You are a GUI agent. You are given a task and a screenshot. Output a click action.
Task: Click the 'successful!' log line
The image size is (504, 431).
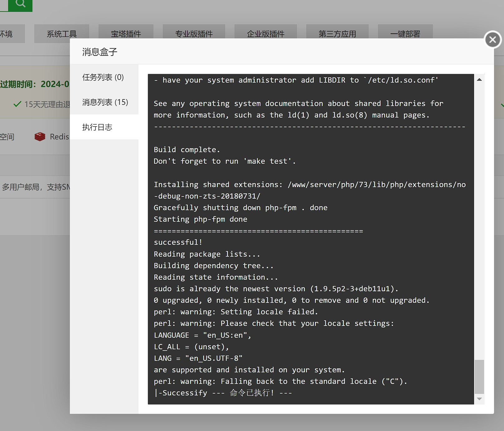178,242
